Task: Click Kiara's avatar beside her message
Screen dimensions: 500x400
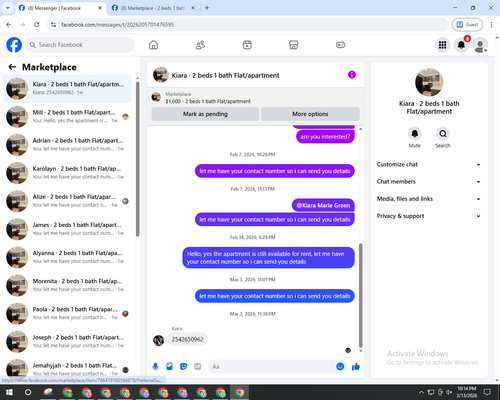Action: click(x=158, y=340)
